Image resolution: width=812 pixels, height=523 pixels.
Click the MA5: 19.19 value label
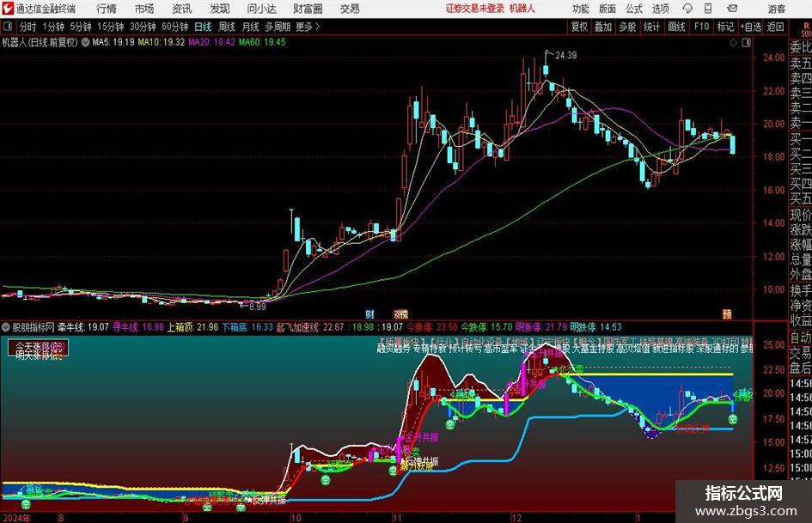pyautogui.click(x=113, y=42)
